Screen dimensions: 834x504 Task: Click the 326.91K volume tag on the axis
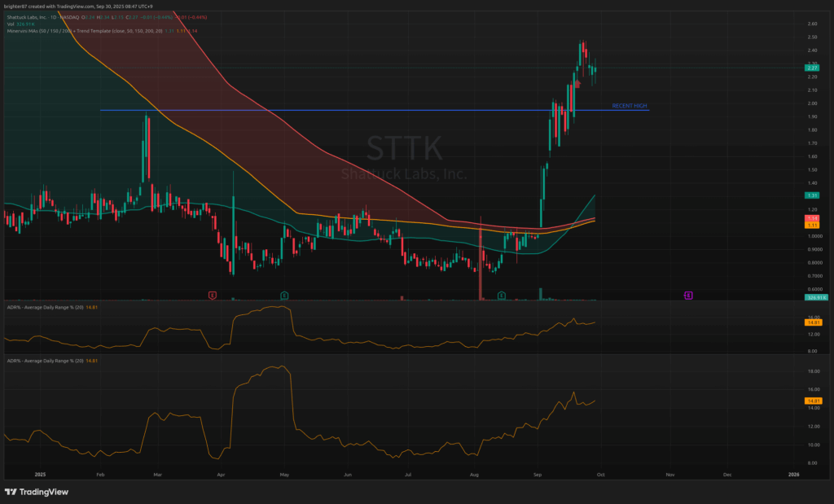(x=815, y=298)
